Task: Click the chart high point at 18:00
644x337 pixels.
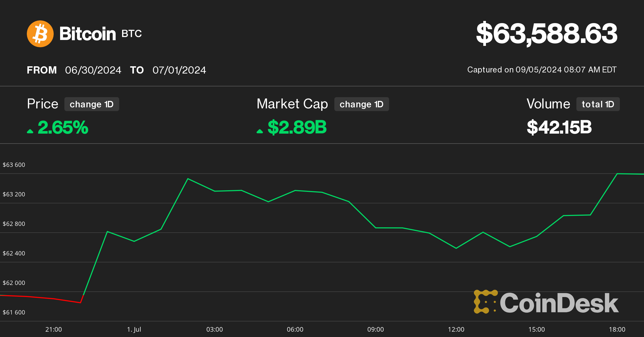Action: (617, 174)
